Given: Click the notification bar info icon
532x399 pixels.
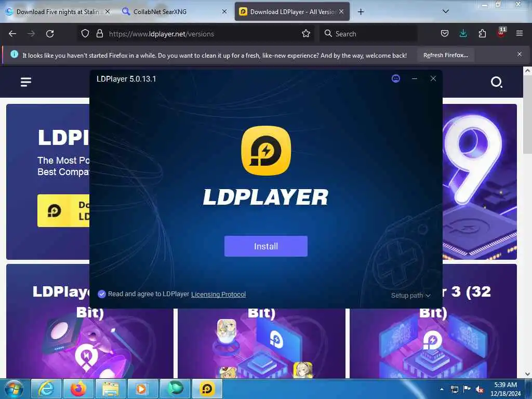Looking at the screenshot, I should point(14,54).
